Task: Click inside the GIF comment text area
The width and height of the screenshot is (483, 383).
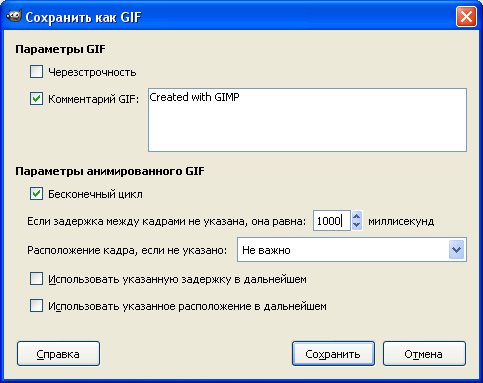Action: [307, 120]
